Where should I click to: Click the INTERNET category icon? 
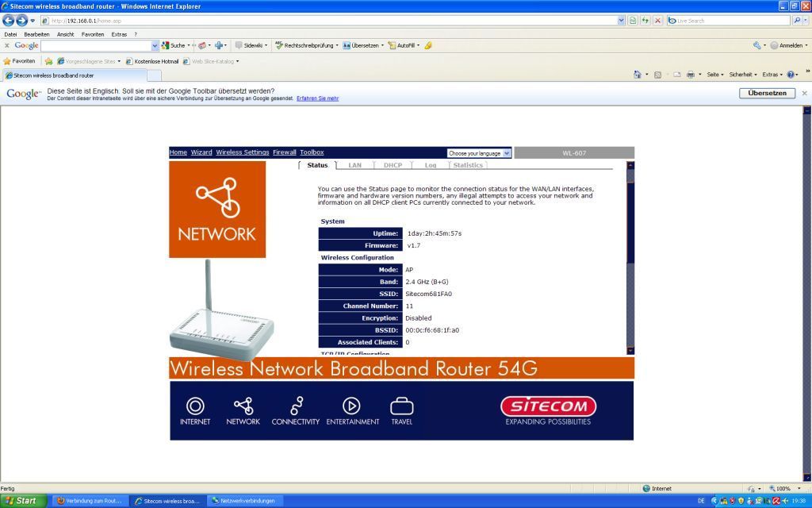pos(195,412)
